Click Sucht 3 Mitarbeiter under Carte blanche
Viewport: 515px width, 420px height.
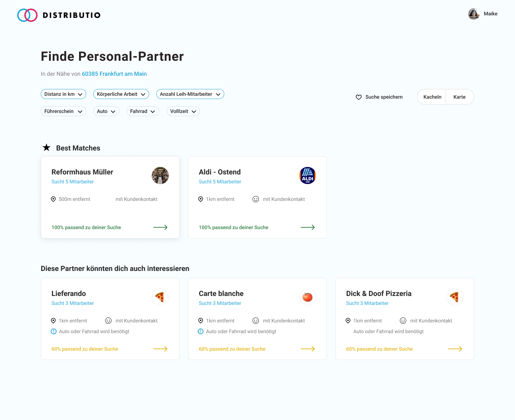[x=220, y=303]
